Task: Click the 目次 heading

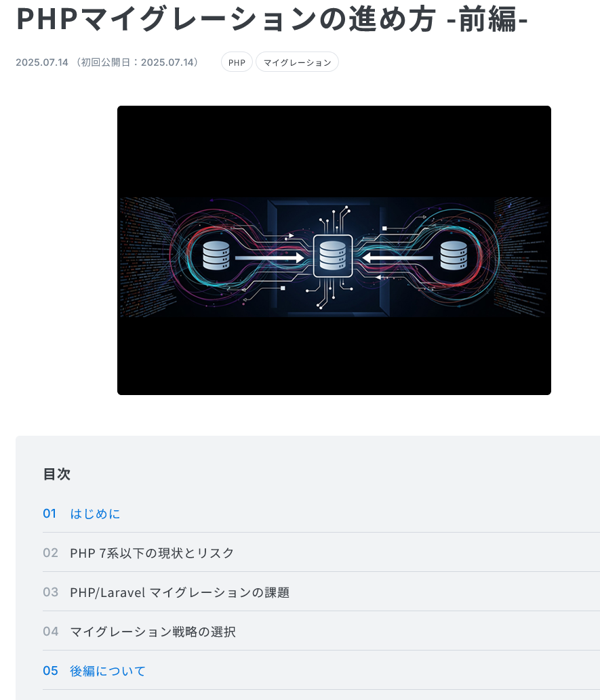Action: click(57, 474)
